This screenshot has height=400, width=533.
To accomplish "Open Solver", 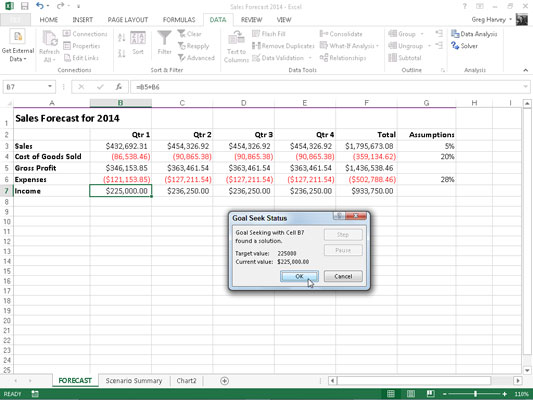I will pyautogui.click(x=464, y=46).
